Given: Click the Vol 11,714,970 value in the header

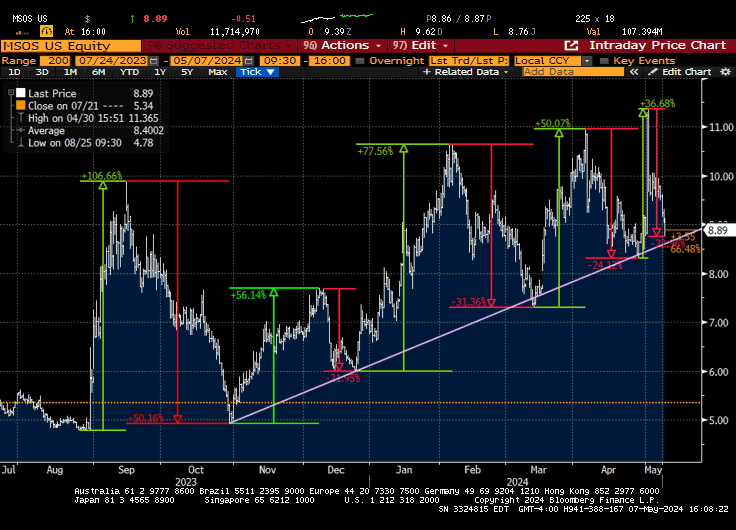Looking at the screenshot, I should point(235,32).
